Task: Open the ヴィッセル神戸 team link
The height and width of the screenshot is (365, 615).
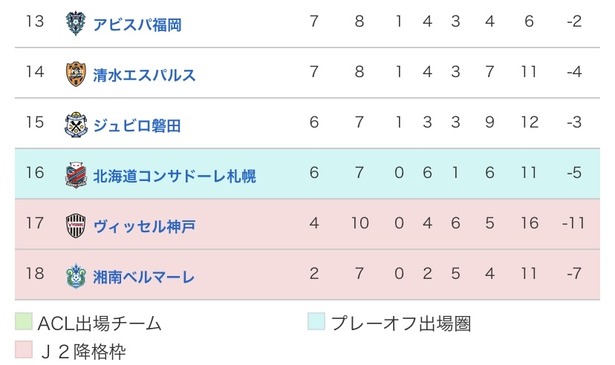Action: point(144,227)
